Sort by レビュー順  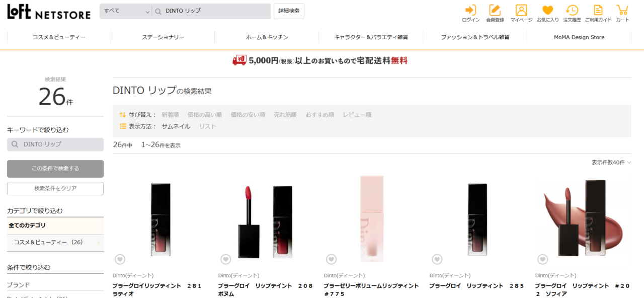click(x=357, y=115)
